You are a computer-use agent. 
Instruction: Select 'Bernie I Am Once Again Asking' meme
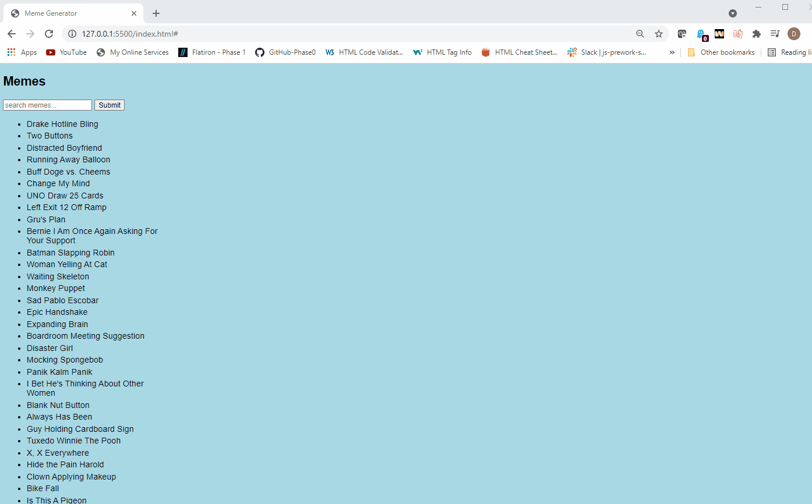point(92,236)
